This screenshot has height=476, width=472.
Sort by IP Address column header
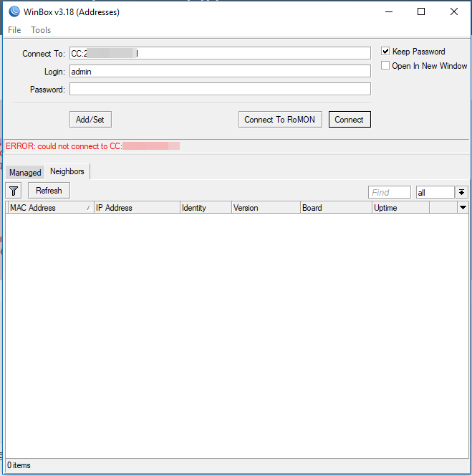click(137, 208)
